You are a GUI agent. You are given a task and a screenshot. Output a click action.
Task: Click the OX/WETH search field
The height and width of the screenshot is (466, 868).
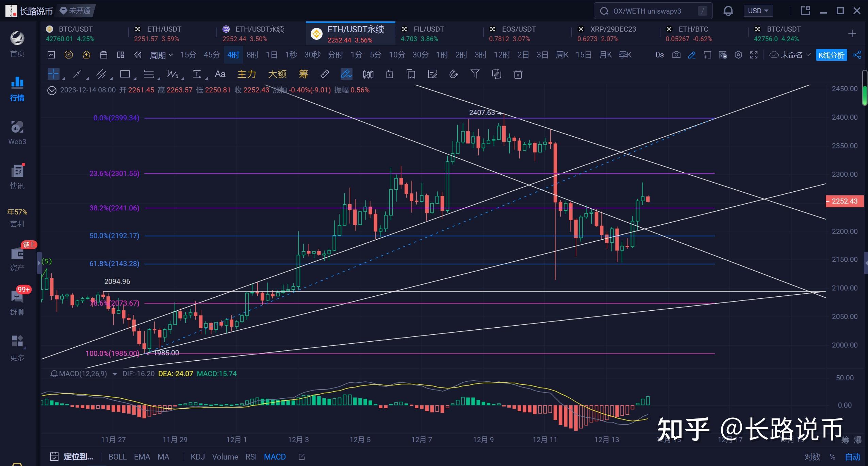[653, 11]
